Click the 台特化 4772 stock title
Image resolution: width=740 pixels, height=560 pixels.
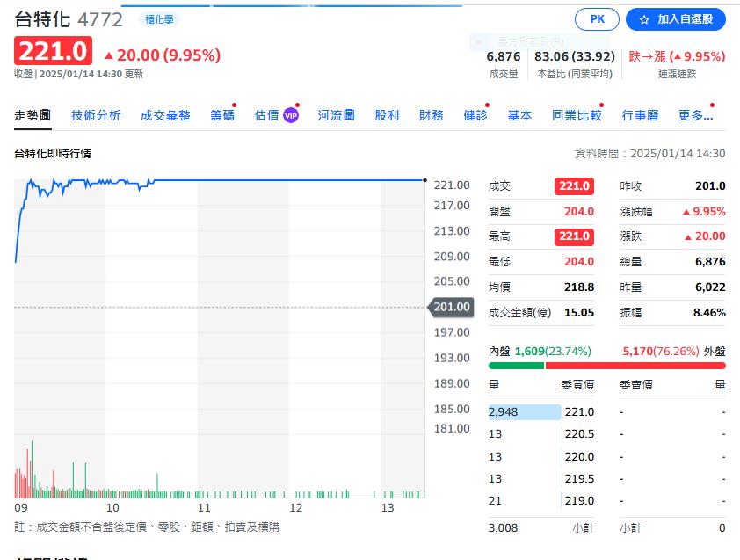[69, 19]
